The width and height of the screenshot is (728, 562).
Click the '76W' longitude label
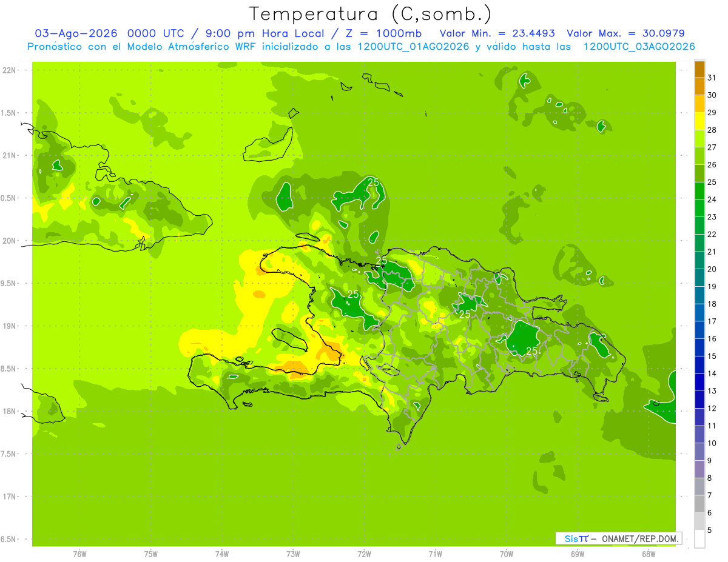click(79, 554)
